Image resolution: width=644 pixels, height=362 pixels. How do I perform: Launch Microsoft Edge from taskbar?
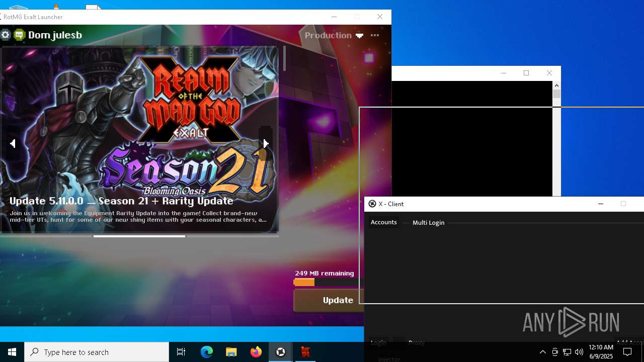click(x=207, y=352)
